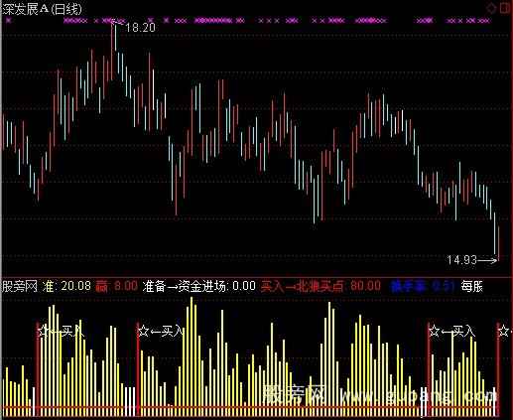Click the 准备→资金进场: 0.00 label
This screenshot has width=513, height=420.
pos(199,286)
